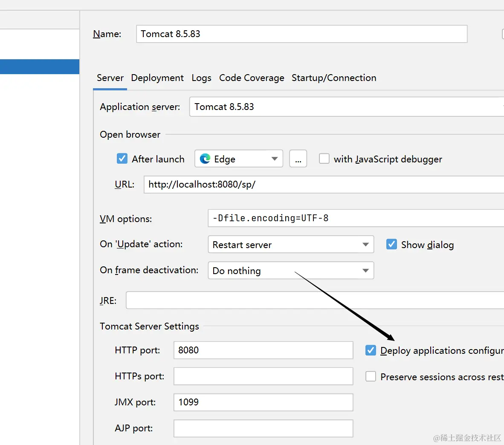Click the Open browser section label
The width and height of the screenshot is (504, 445).
(130, 134)
